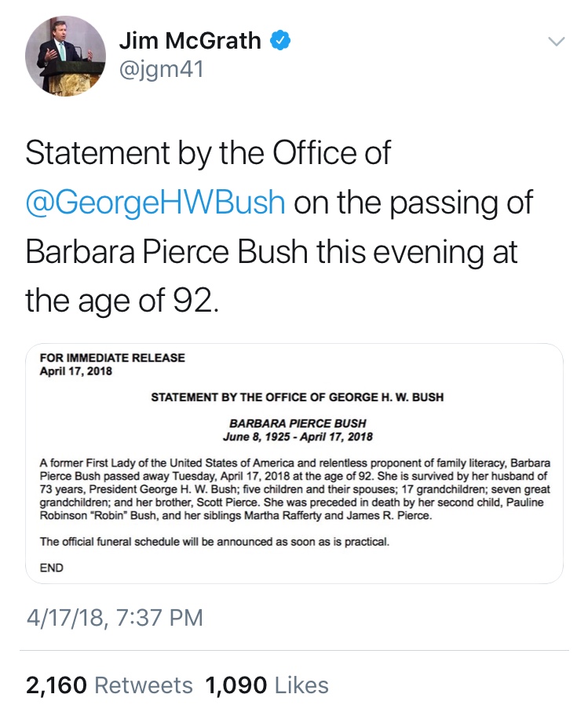Click the "Barbara Pierce Bush this evening" tweet line
588x705 pixels.
tap(272, 250)
